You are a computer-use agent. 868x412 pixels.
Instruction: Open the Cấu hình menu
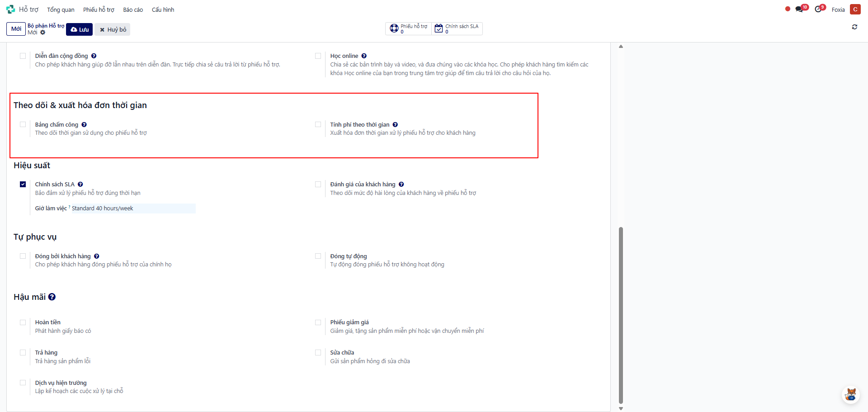tap(163, 9)
